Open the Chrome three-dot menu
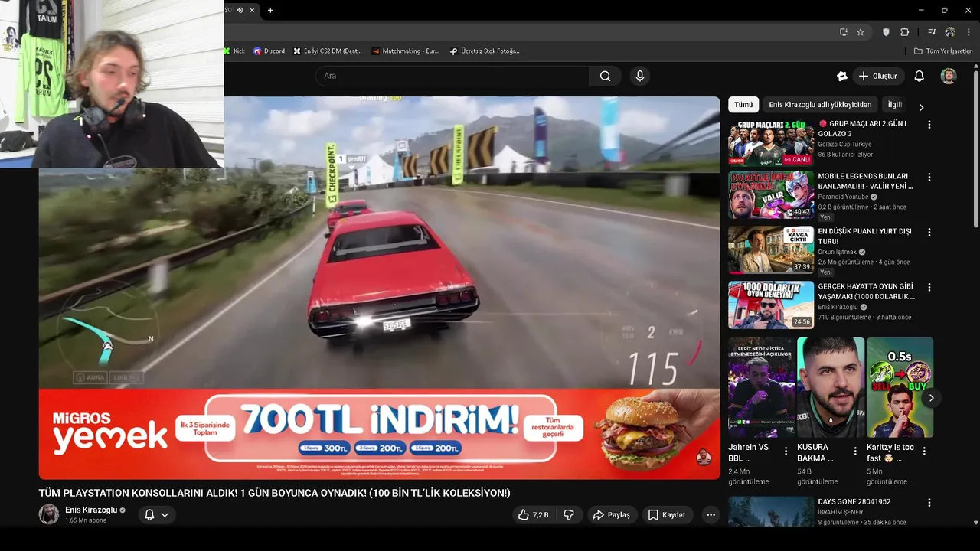The height and width of the screenshot is (551, 980). click(969, 32)
